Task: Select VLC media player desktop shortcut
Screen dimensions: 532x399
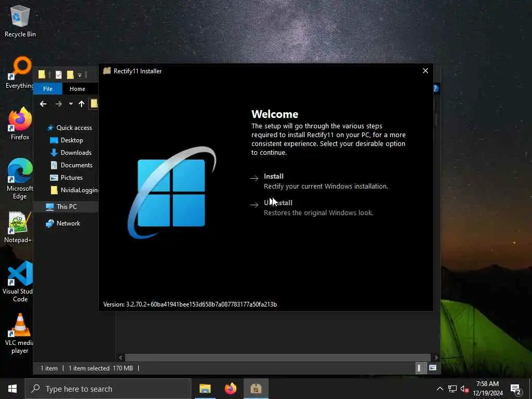Action: [x=19, y=334]
